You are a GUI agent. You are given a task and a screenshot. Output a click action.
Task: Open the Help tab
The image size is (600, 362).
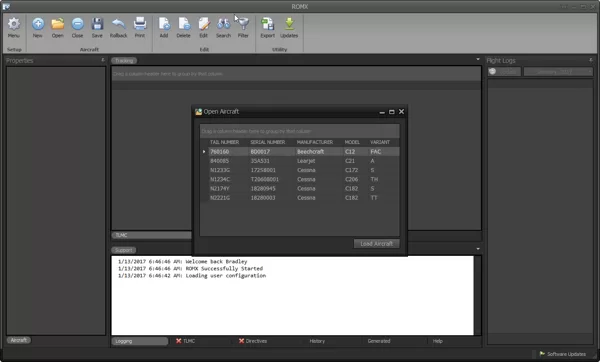coord(437,341)
